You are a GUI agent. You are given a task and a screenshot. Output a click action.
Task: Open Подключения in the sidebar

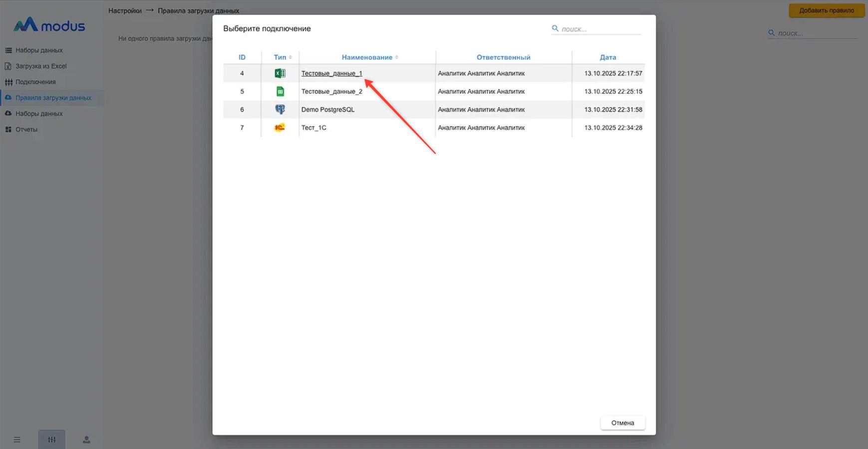point(35,82)
